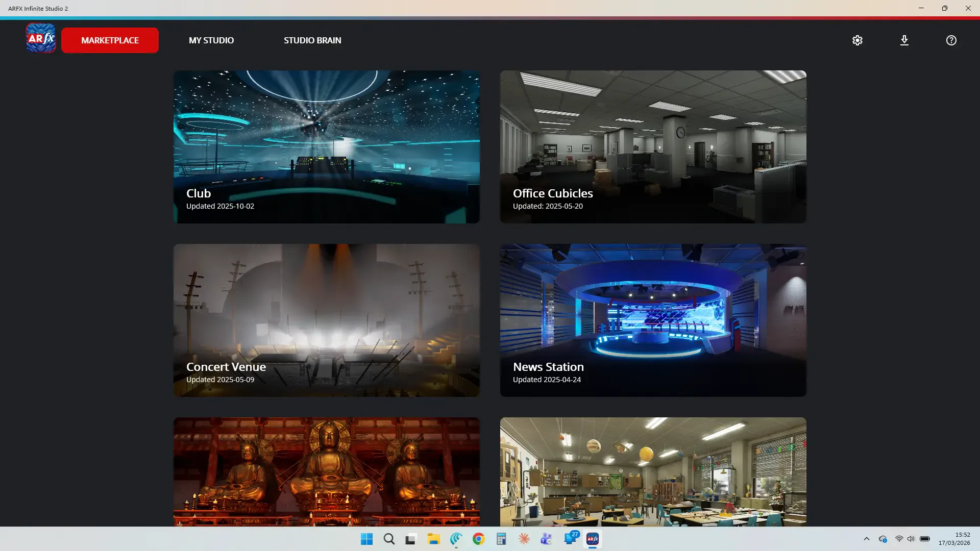980x551 pixels.
Task: Open Microsoft Teams from the taskbar
Action: point(546,539)
